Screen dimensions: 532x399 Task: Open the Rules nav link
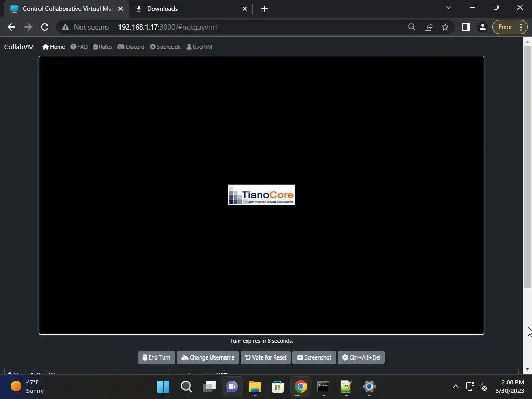click(x=102, y=47)
